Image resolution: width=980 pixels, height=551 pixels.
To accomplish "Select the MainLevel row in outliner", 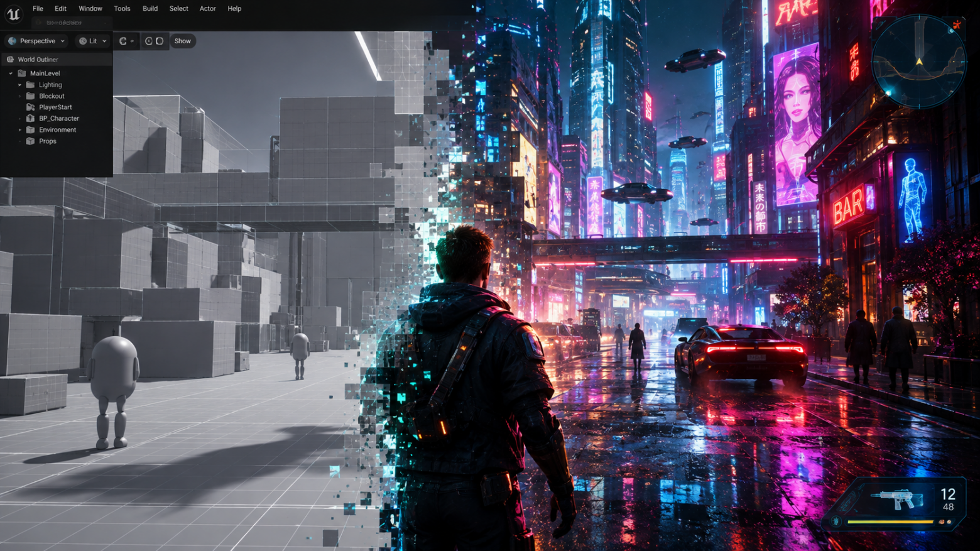I will click(x=57, y=74).
